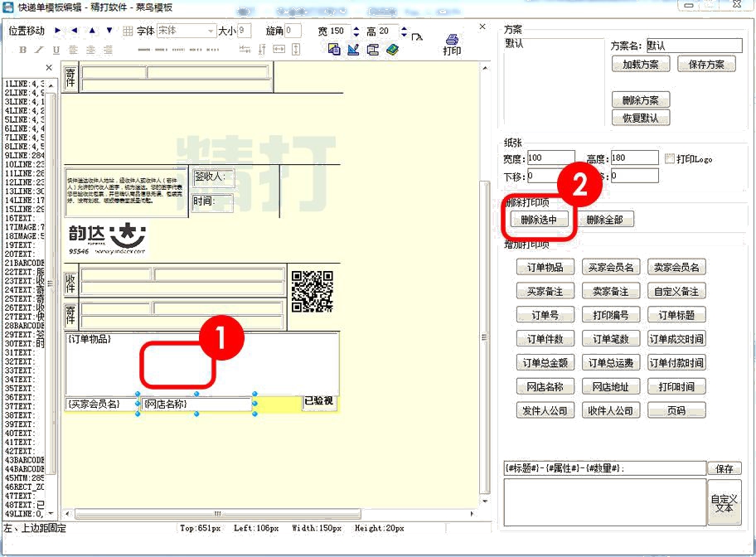The width and height of the screenshot is (756, 557).
Task: Decrease the 高 height spinner value
Action: pos(404,35)
